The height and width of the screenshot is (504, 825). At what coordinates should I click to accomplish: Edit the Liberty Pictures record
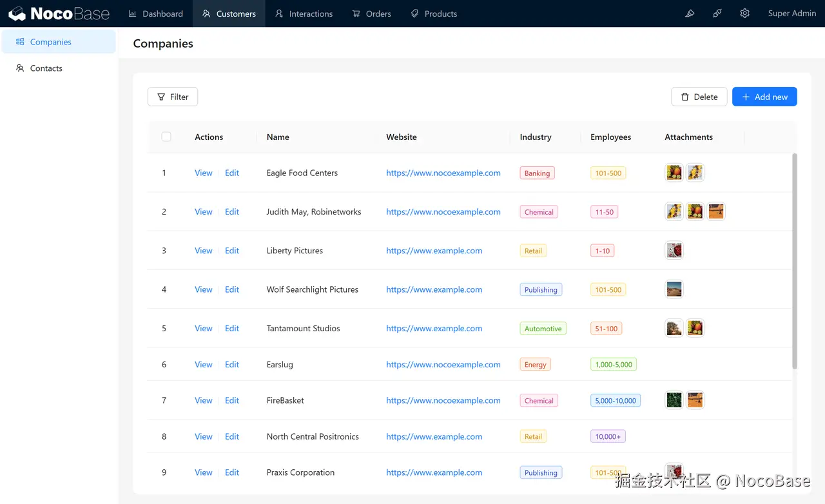232,251
